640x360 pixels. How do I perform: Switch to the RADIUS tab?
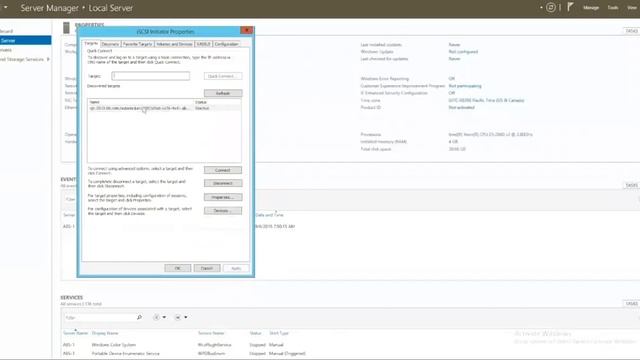(203, 44)
